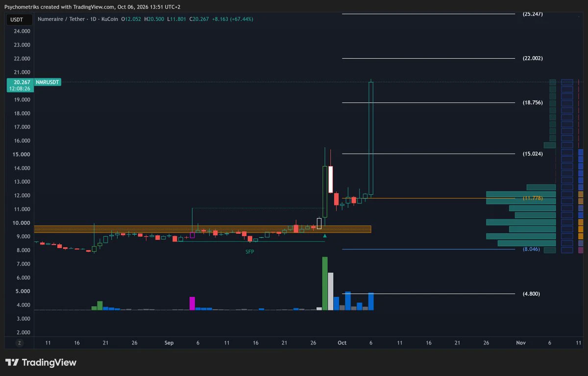The height and width of the screenshot is (376, 588).
Task: Click the Nov label on the time axis
Action: coord(521,343)
